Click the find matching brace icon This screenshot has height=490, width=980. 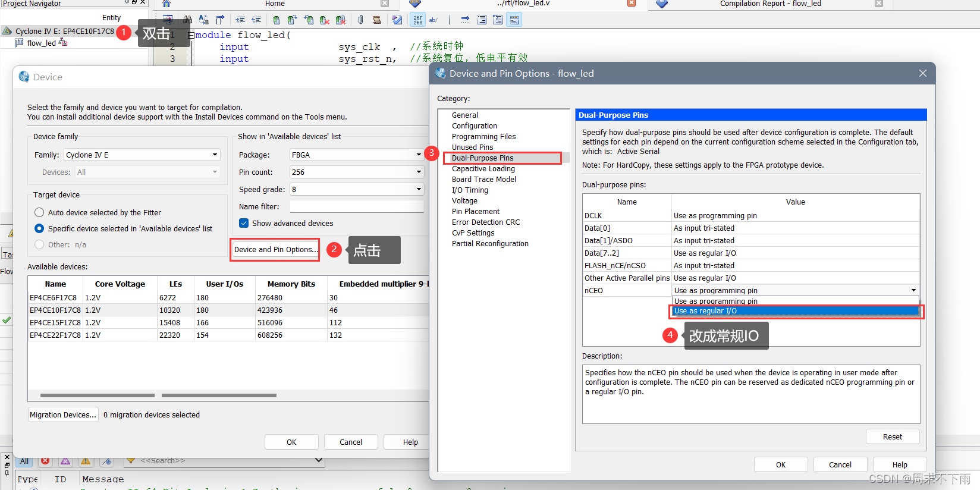[x=219, y=20]
